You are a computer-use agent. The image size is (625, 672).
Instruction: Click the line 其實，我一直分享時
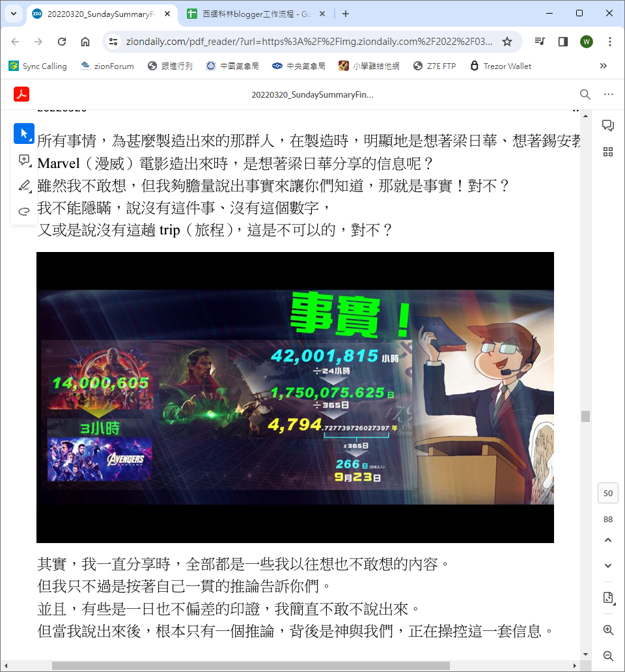pos(243,564)
